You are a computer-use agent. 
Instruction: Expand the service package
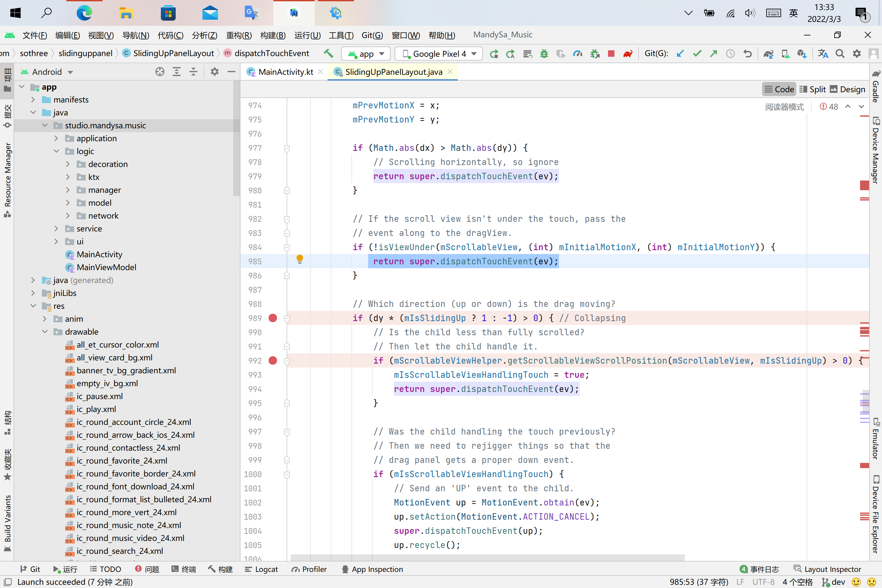[x=56, y=229]
